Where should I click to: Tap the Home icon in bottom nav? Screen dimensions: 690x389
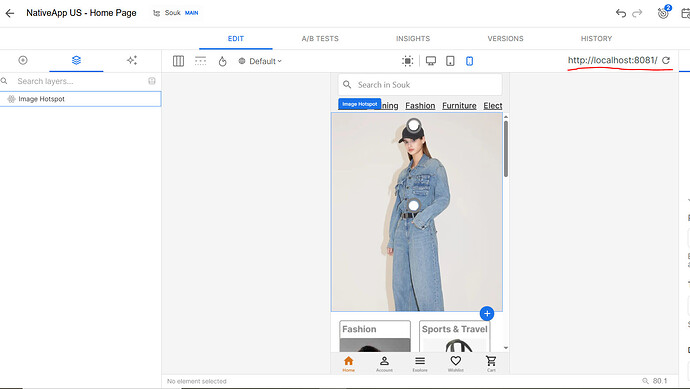click(x=349, y=363)
